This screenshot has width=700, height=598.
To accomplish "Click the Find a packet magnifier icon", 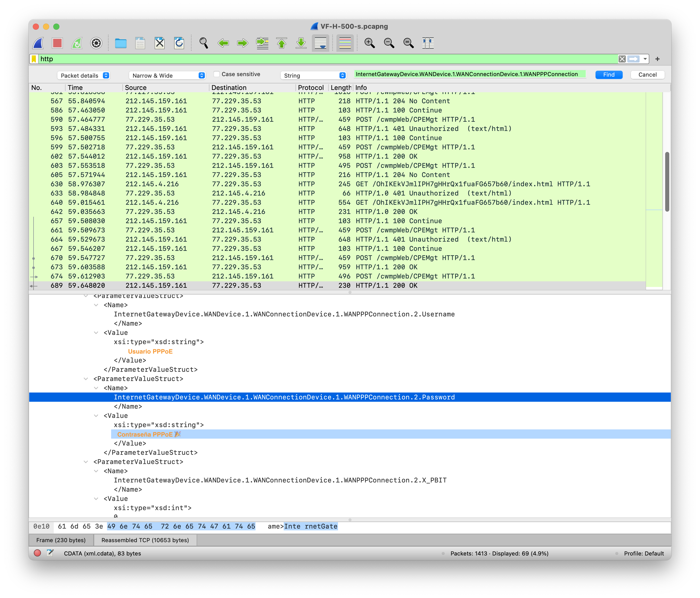I will 203,43.
